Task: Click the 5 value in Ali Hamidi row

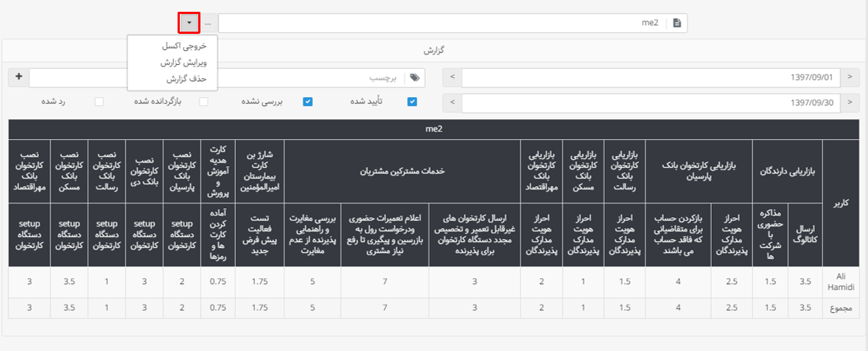Action: tap(312, 282)
